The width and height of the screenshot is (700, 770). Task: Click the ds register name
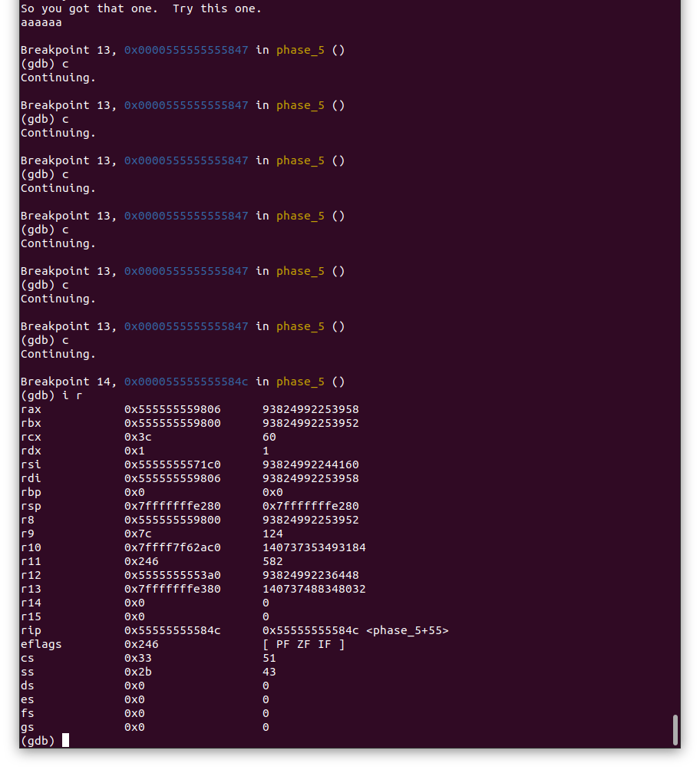click(28, 685)
